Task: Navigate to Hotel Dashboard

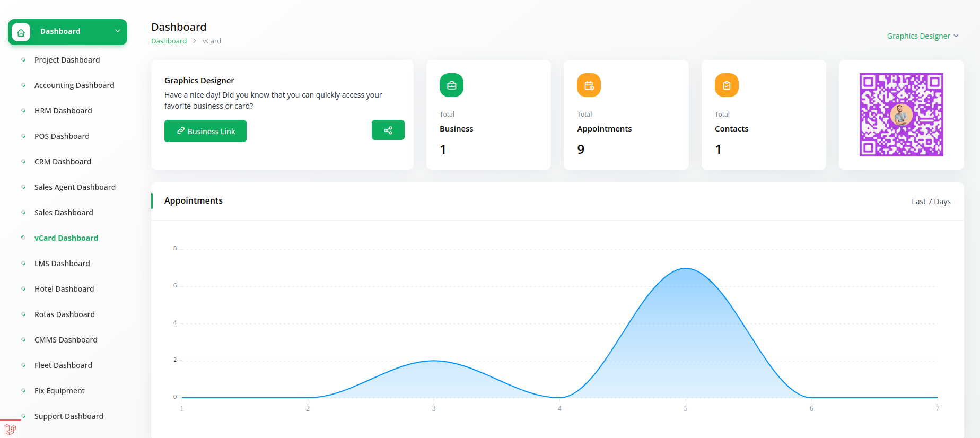Action: pos(64,289)
